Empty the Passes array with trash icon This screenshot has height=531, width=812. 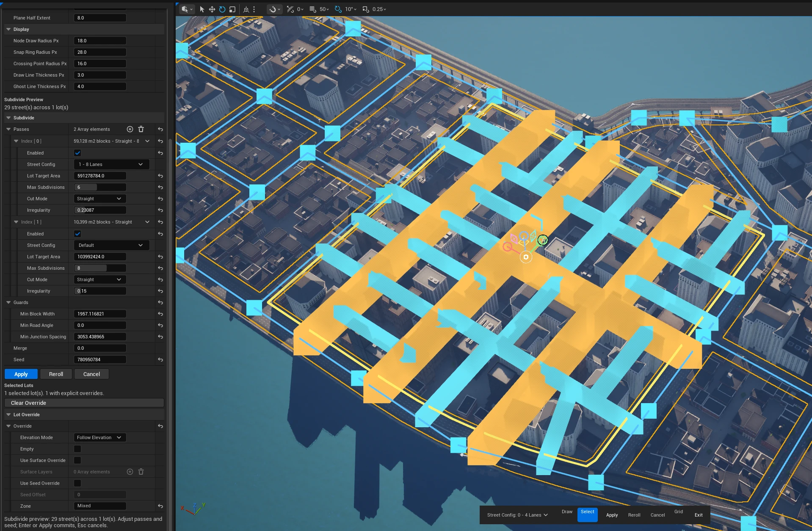point(141,129)
